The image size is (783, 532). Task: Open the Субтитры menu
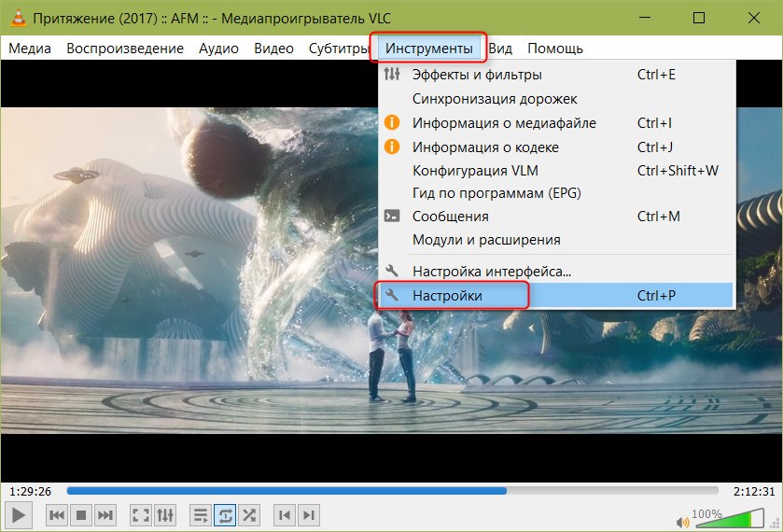point(338,49)
